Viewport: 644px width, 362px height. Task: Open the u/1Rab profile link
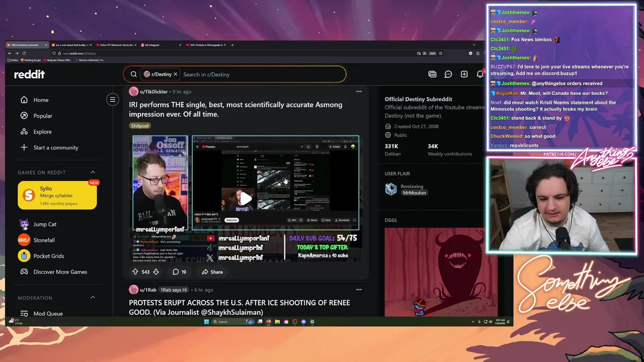pyautogui.click(x=148, y=290)
